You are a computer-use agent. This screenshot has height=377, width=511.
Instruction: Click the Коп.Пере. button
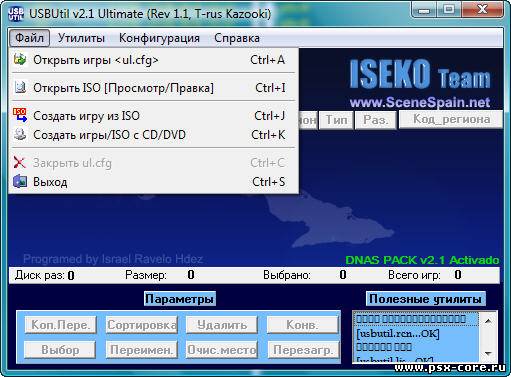pyautogui.click(x=61, y=325)
